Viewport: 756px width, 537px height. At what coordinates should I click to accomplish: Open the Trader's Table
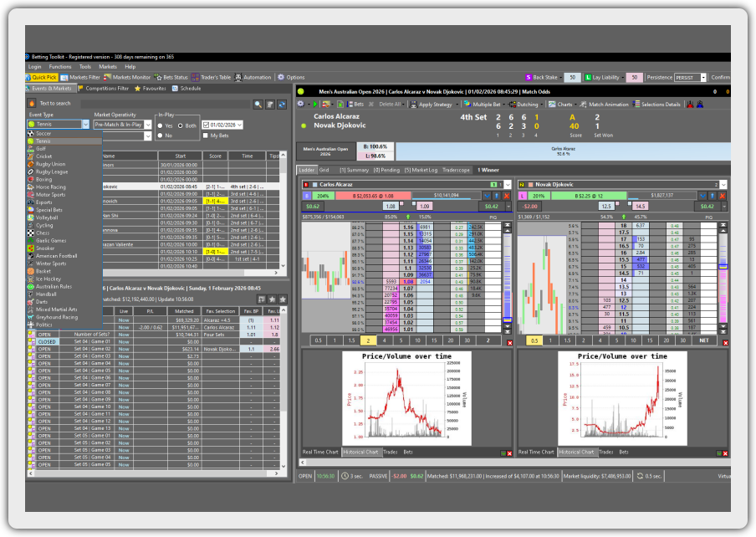tap(212, 77)
